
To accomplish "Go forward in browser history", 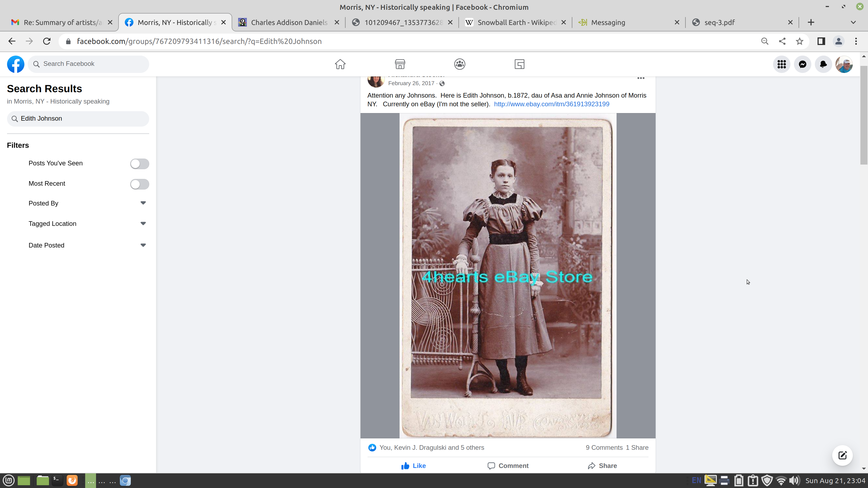I will click(x=29, y=41).
